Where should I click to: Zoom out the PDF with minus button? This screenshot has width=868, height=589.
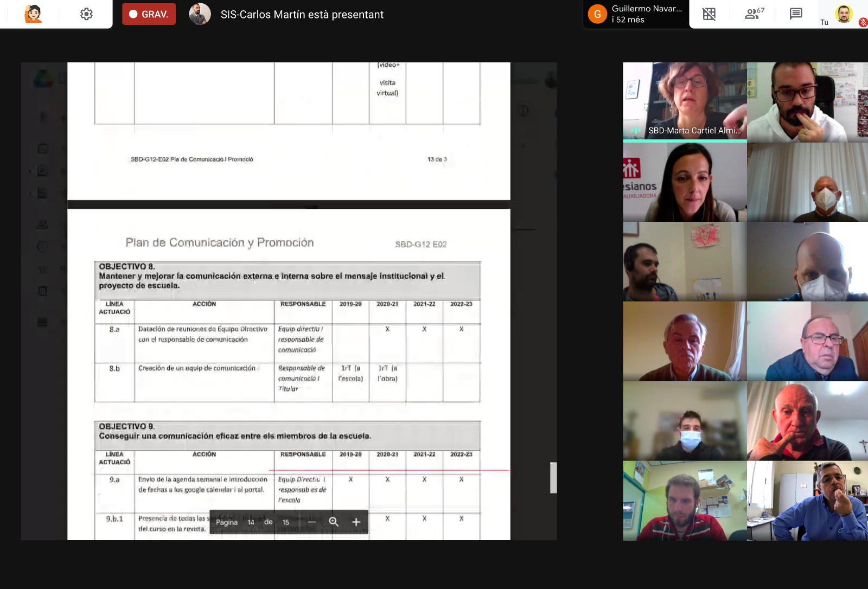[311, 522]
